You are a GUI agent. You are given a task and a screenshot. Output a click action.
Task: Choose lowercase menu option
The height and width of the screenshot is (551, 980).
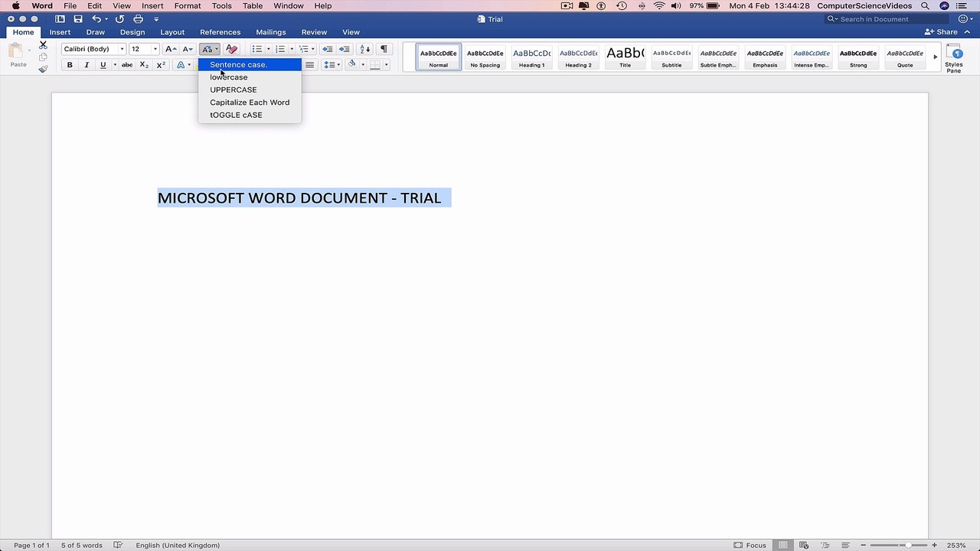(x=250, y=77)
